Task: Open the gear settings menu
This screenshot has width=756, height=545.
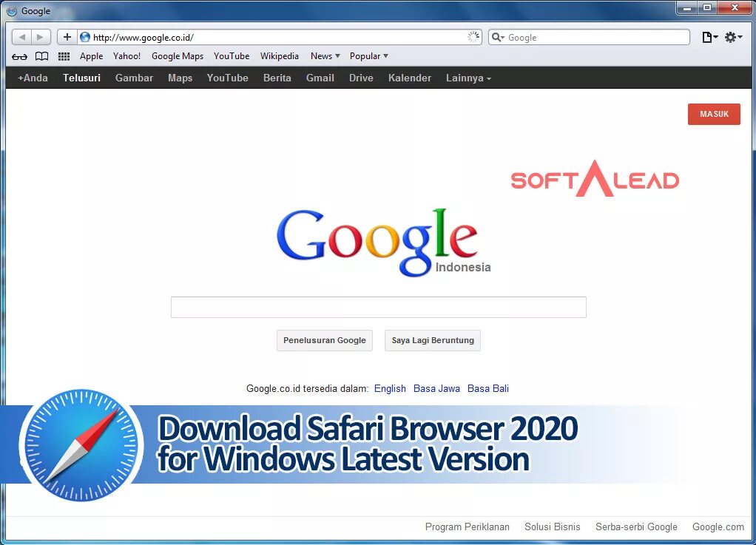Action: click(733, 37)
